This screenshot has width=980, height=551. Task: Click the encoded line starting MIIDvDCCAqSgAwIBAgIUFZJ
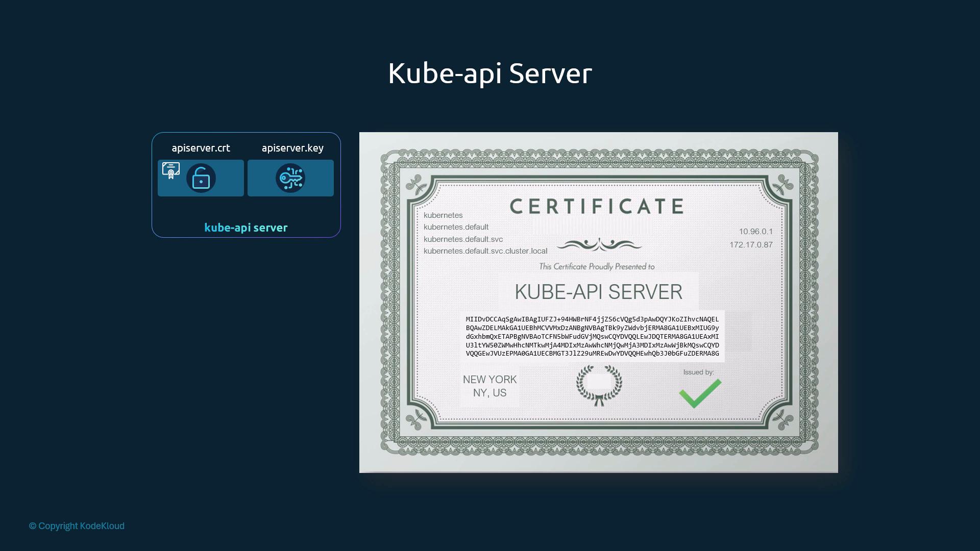[592, 319]
